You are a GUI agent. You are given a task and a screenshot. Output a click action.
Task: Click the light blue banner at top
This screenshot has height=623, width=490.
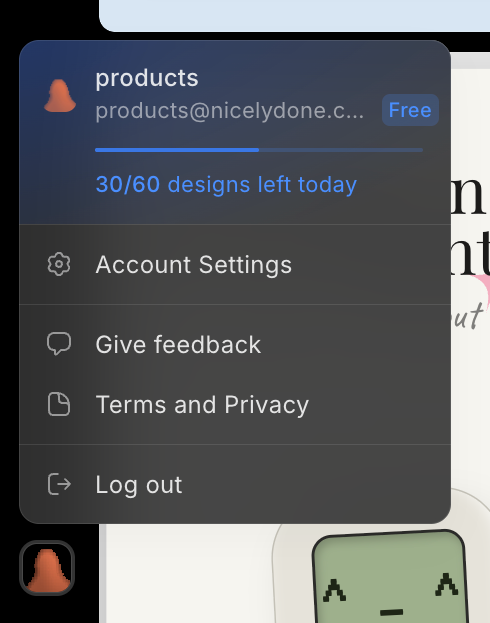point(294,15)
